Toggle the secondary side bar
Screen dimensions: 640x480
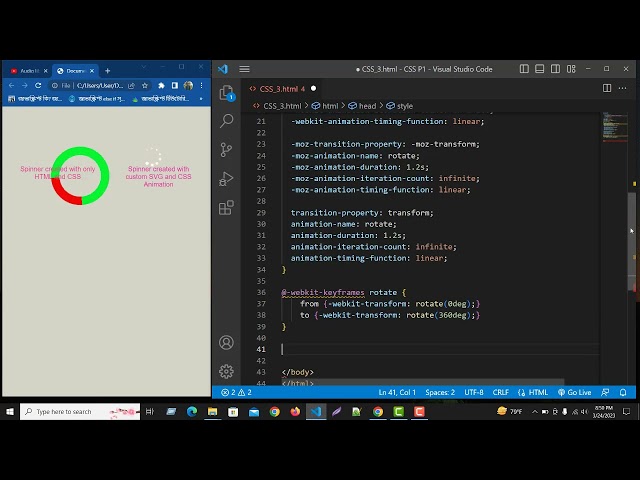click(x=556, y=69)
